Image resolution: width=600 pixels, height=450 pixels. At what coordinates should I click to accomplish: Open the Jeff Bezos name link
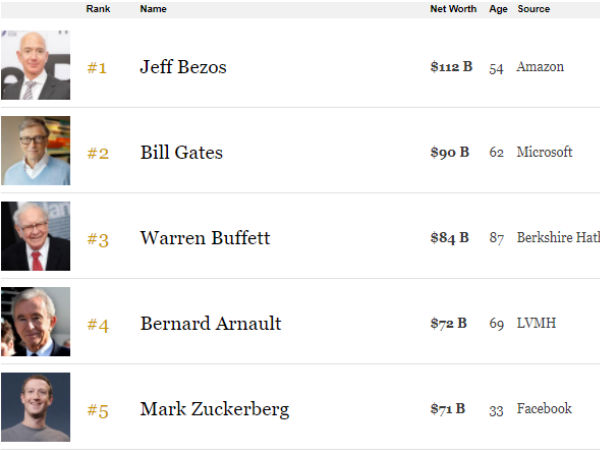[183, 68]
